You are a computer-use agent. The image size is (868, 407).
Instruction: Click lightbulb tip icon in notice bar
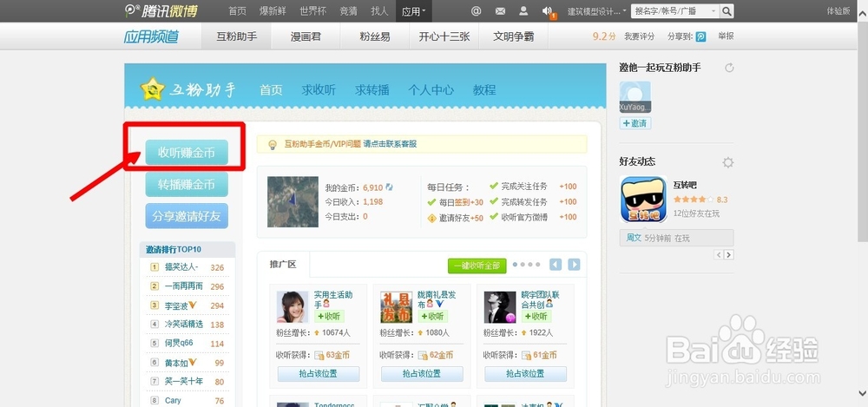273,145
